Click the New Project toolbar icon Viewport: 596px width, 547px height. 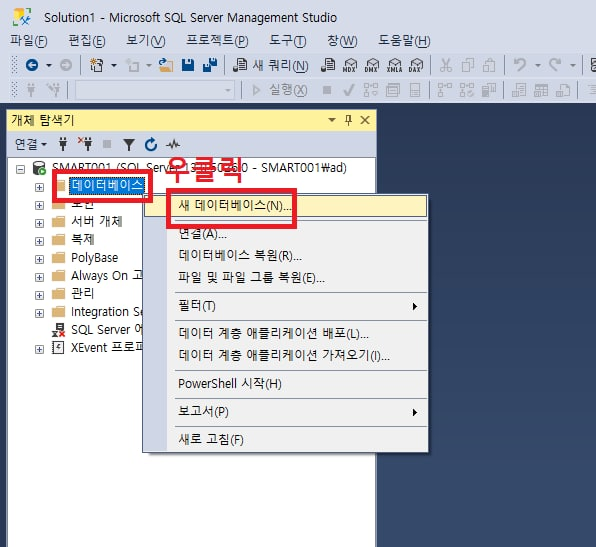97,65
